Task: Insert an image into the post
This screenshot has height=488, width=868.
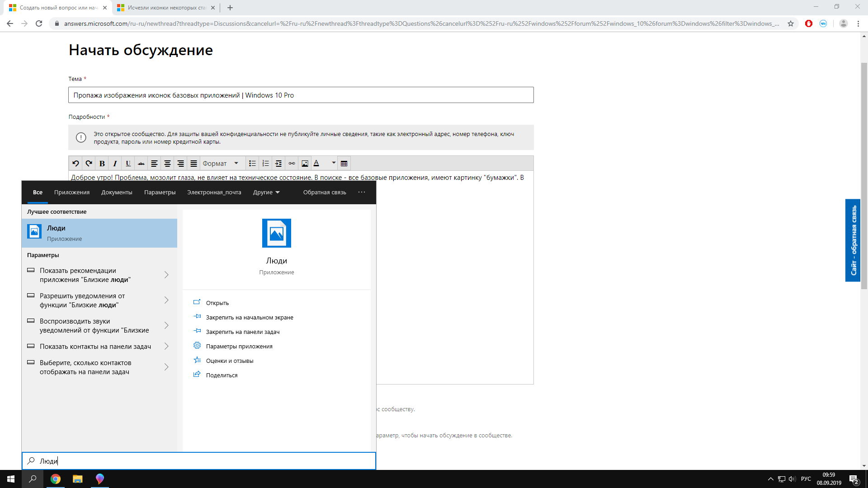Action: point(305,164)
